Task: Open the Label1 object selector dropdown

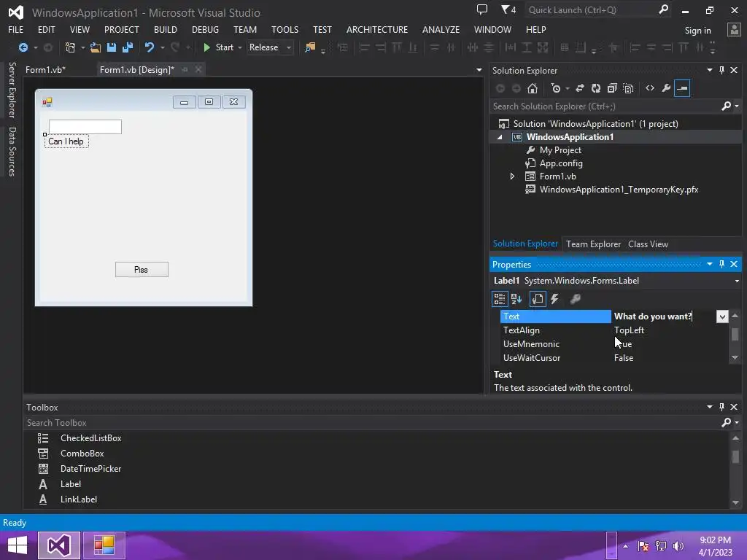Action: [x=737, y=281]
